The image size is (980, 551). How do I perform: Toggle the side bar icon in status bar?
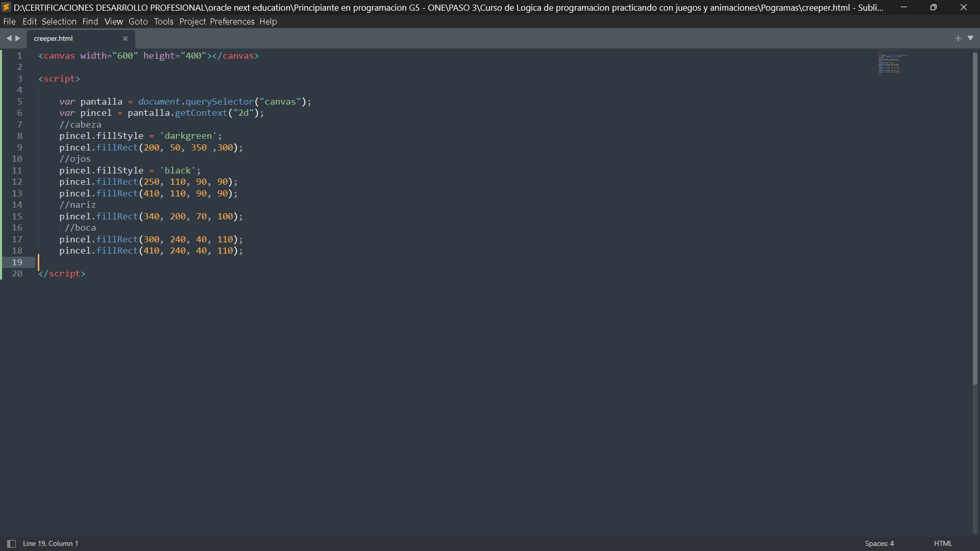11,544
